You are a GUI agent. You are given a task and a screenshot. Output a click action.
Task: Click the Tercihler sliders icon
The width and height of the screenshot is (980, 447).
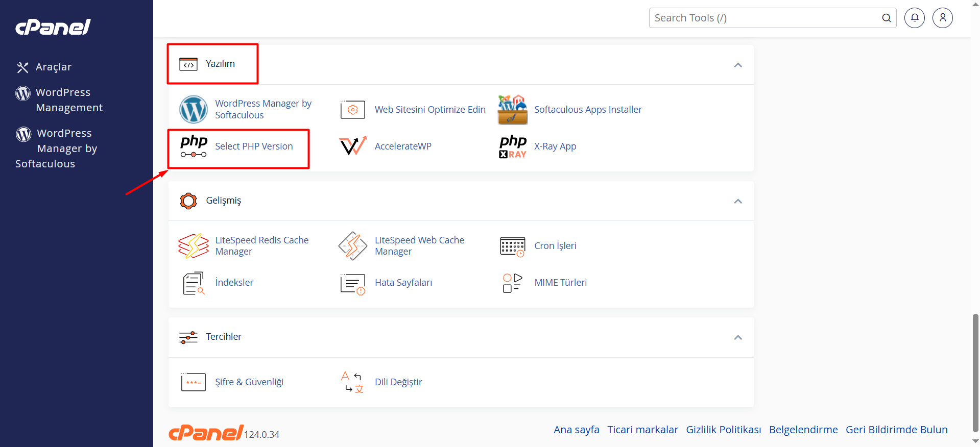[188, 337]
